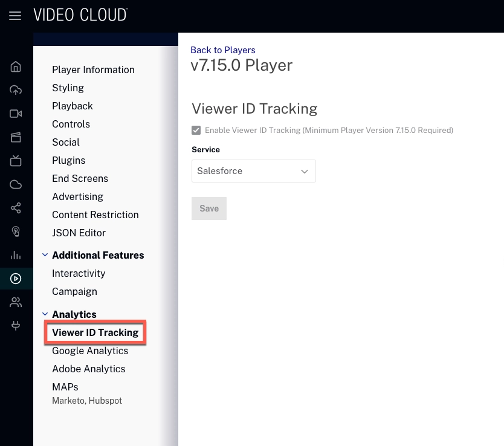Open the Upload module cloud icon
Screen dimensions: 504x446
pyautogui.click(x=16, y=90)
